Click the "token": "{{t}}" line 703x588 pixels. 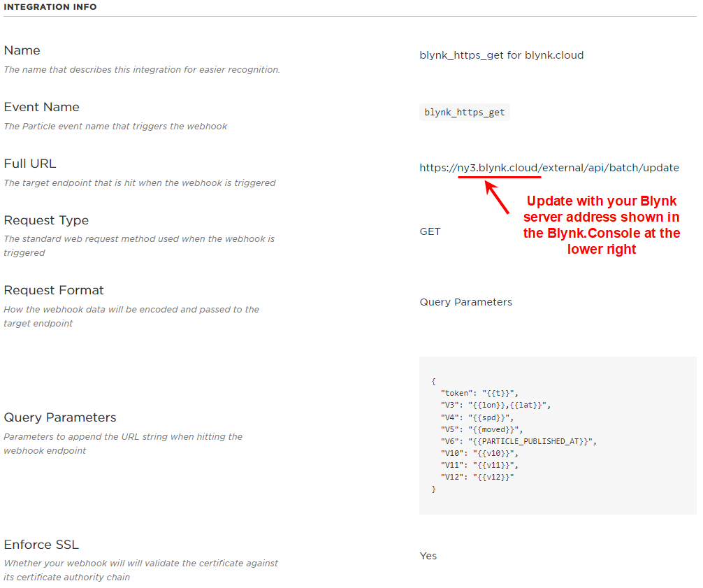pyautogui.click(x=479, y=393)
